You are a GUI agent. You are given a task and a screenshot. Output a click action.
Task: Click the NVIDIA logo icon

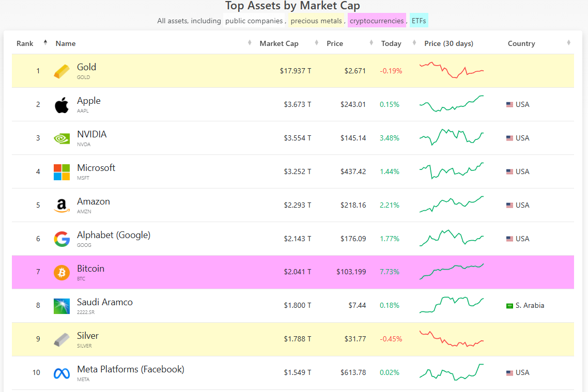[x=61, y=138]
